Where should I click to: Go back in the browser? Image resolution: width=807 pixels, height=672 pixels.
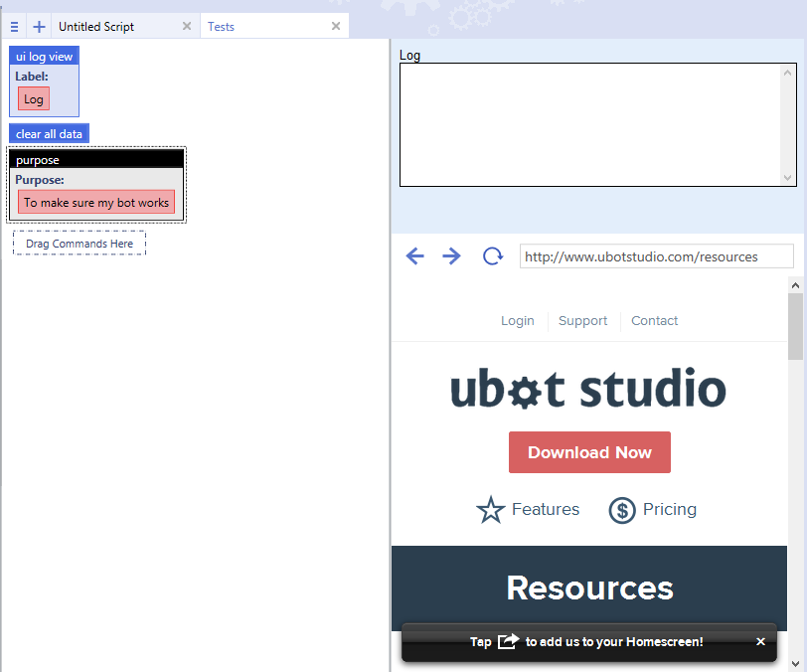click(414, 255)
